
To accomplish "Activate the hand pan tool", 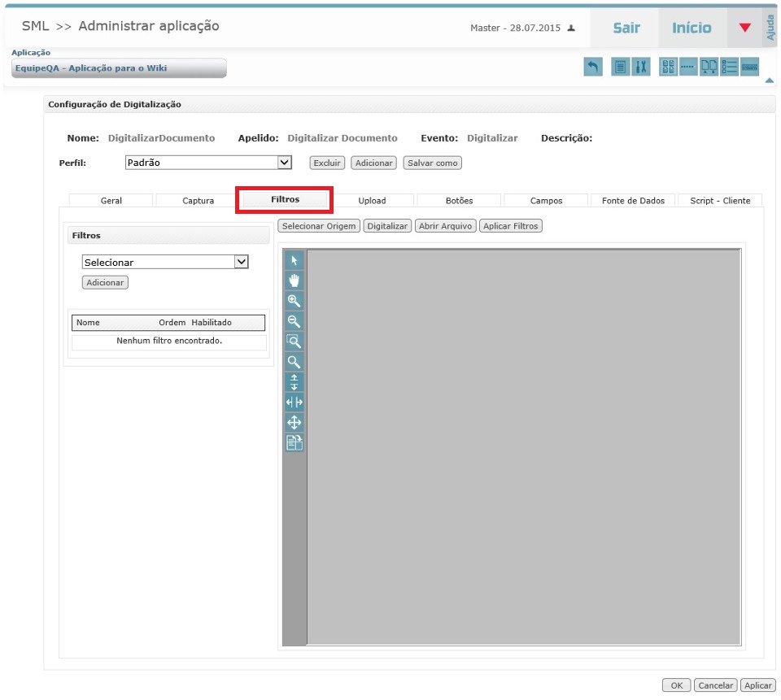I will tap(294, 280).
